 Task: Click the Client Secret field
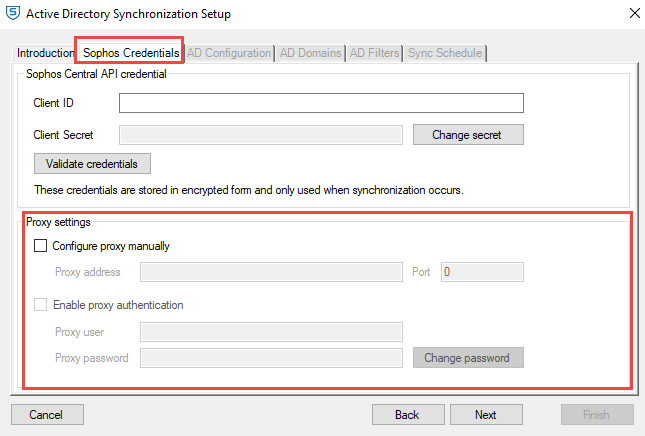click(x=260, y=135)
